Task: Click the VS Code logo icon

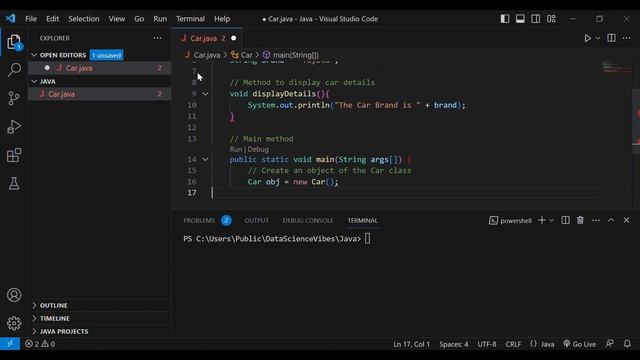Action: click(10, 18)
